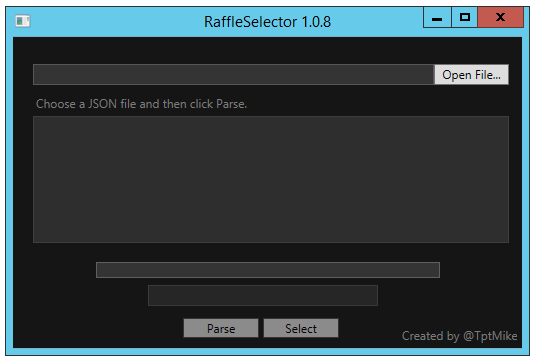
Task: Click the 'RaffleSelector 1.0.8' window title
Action: (x=267, y=22)
